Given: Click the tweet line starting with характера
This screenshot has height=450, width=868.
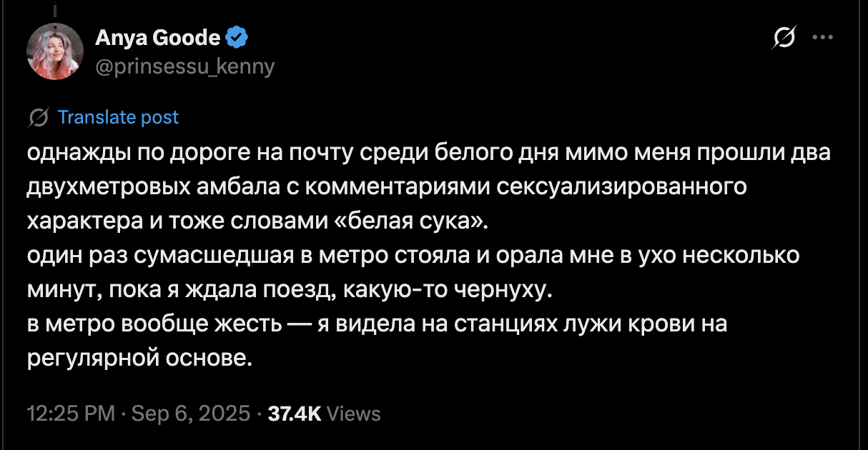Looking at the screenshot, I should 256,221.
